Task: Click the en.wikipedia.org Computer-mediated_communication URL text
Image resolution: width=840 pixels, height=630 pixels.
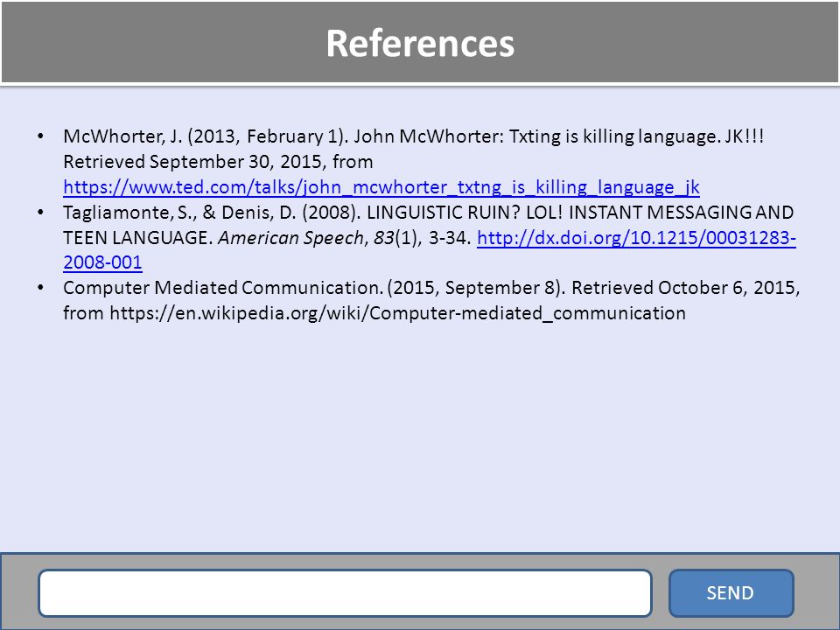Action: (397, 313)
